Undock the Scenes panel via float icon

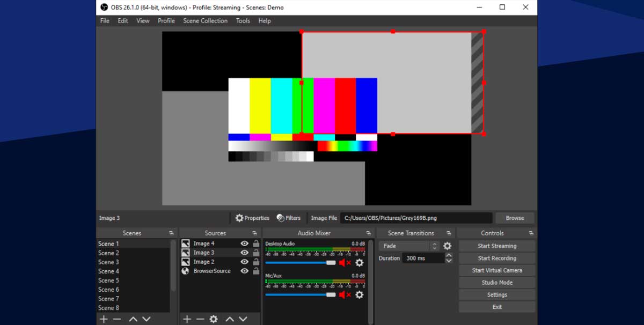(171, 233)
